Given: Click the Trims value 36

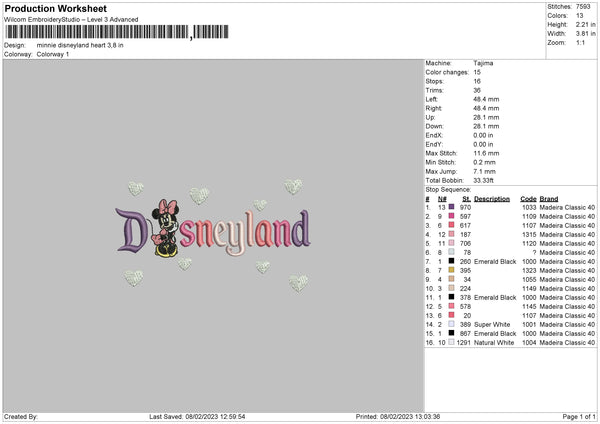Looking at the screenshot, I should [477, 90].
